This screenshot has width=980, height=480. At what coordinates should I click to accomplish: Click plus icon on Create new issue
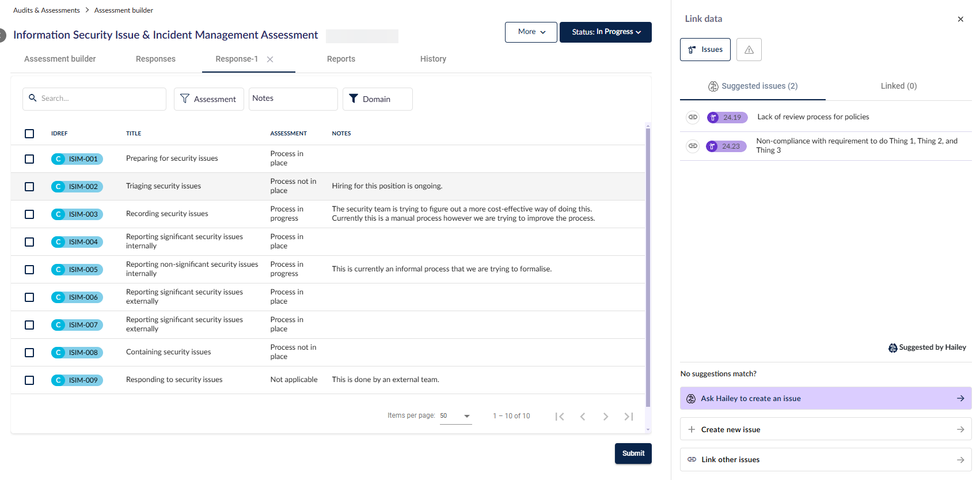pyautogui.click(x=692, y=429)
